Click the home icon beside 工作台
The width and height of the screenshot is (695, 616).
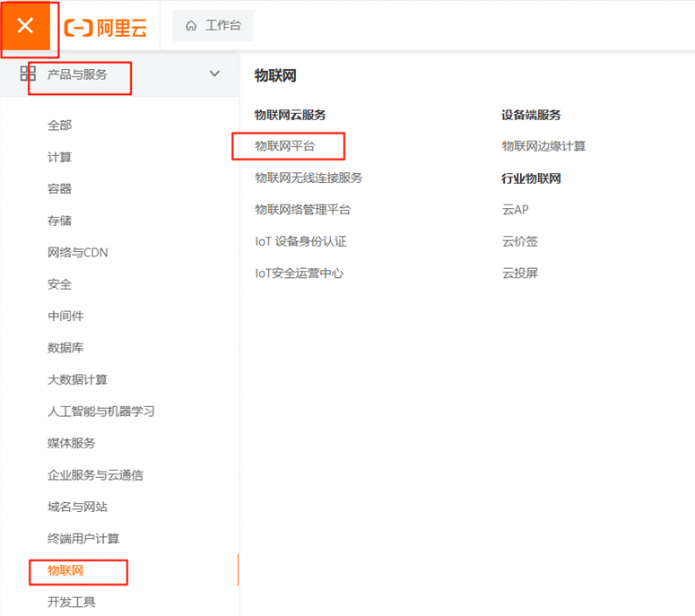pos(191,26)
